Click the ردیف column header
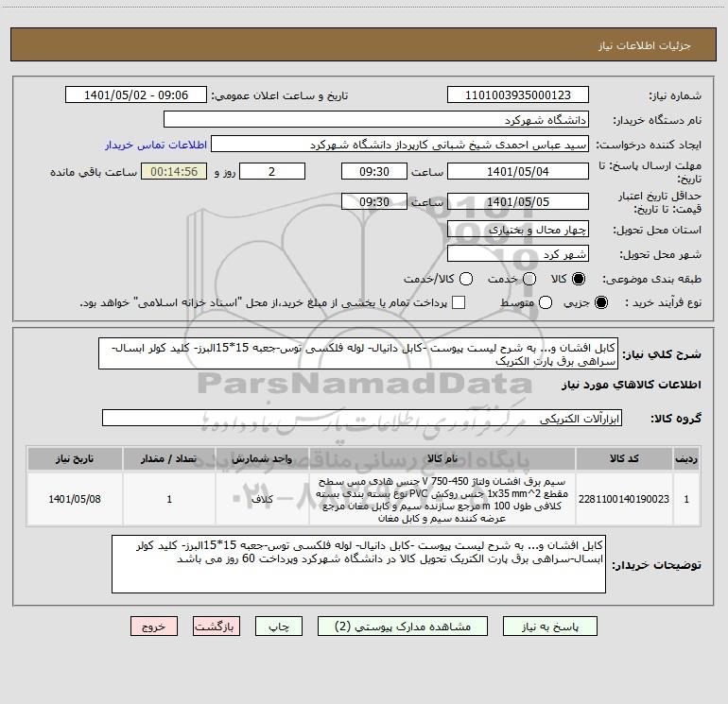This screenshot has width=728, height=704. click(x=686, y=458)
